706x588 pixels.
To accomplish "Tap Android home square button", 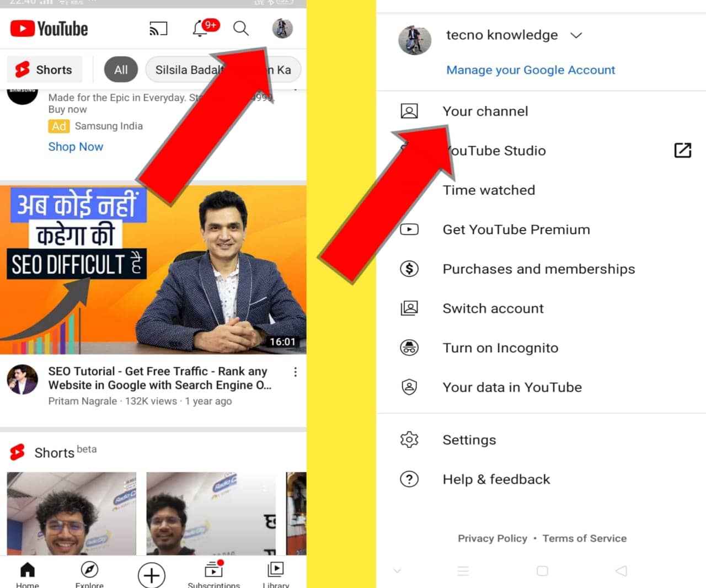I will [x=543, y=571].
